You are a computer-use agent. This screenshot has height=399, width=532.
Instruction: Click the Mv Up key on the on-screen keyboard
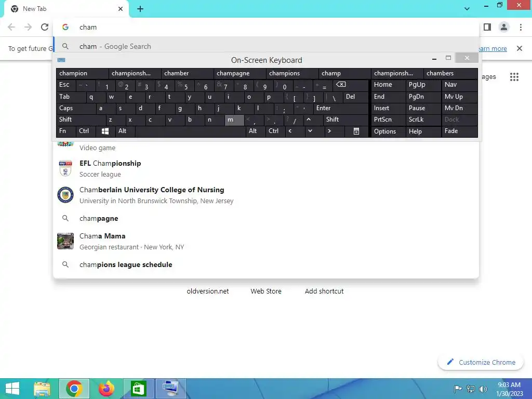click(x=459, y=97)
